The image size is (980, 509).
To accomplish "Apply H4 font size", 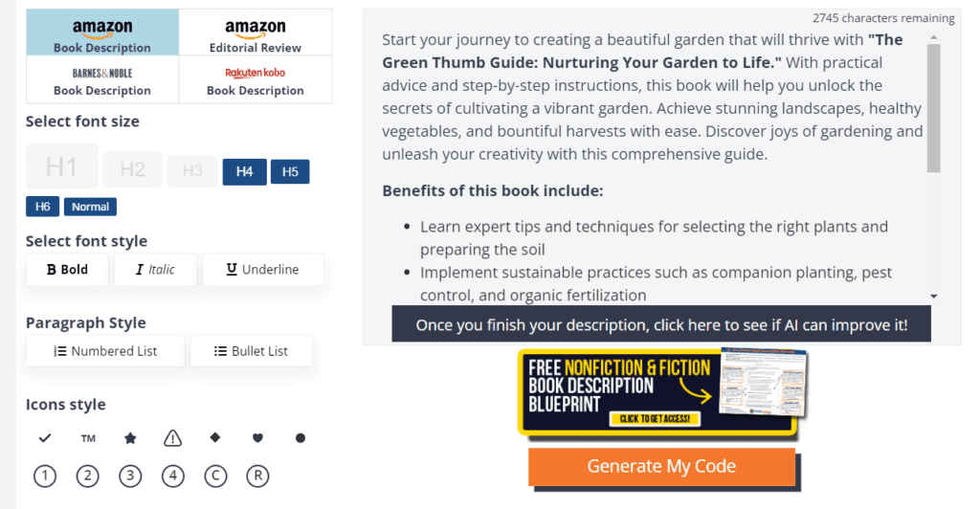I will click(244, 171).
